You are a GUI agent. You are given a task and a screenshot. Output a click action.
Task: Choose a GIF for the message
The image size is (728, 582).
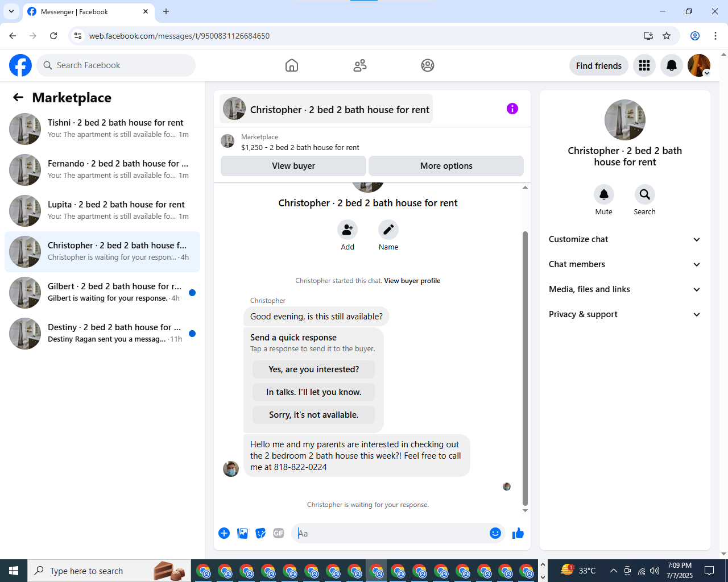[x=279, y=533]
